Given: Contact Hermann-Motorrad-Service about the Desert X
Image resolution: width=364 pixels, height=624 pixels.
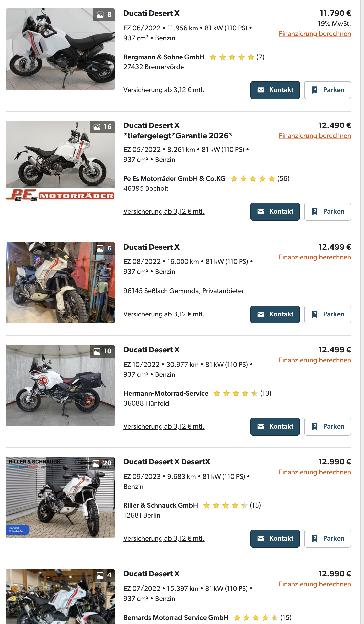Looking at the screenshot, I should click(275, 427).
